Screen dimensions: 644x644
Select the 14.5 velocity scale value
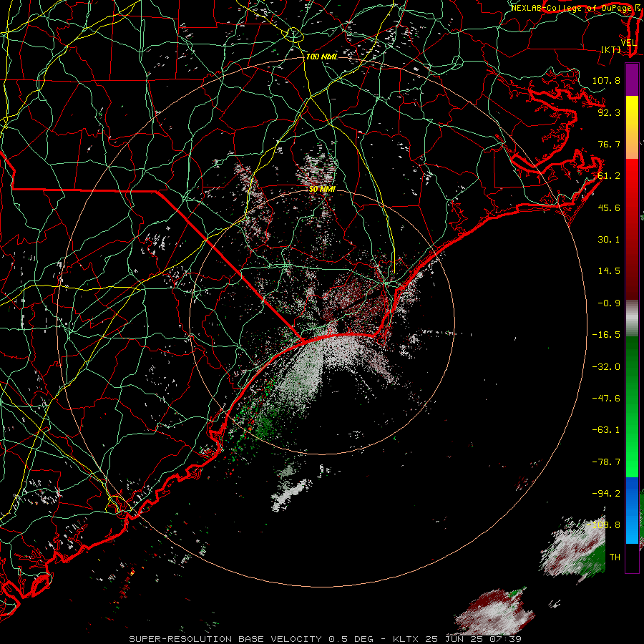609,271
